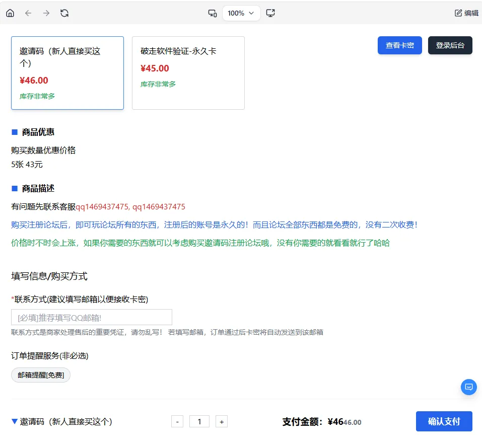Open the 100% zoom dropdown
This screenshot has width=482, height=448.
pyautogui.click(x=241, y=14)
